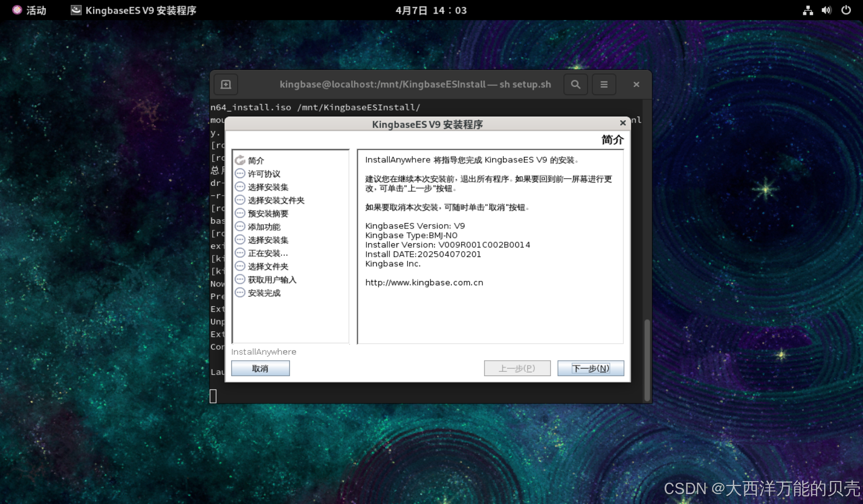Image resolution: width=863 pixels, height=504 pixels.
Task: Select 选择文件夹 step in sidebar
Action: tap(268, 266)
